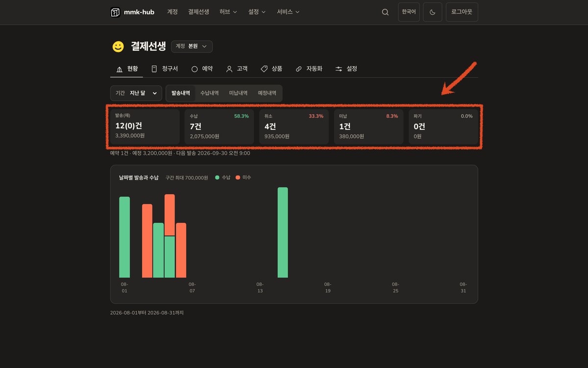Click the 3,390,000원 amount
Screen dimensions: 588x368
point(130,135)
